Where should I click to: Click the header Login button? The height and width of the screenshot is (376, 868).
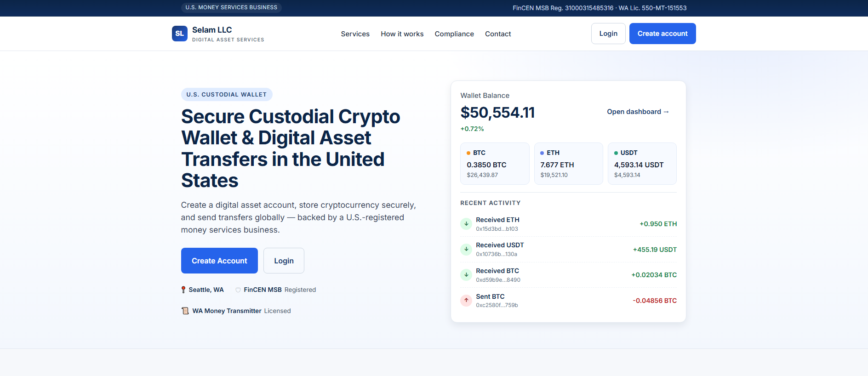tap(608, 34)
